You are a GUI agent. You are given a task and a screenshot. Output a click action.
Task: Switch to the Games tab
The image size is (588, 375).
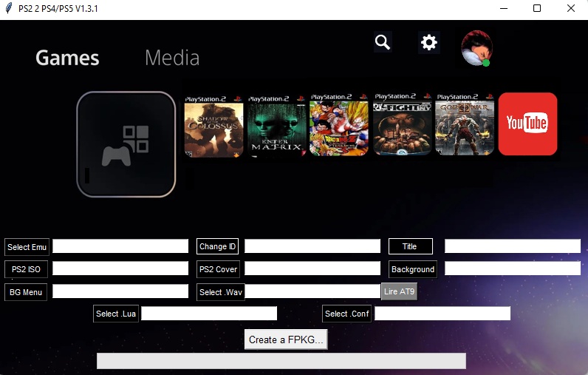point(67,58)
